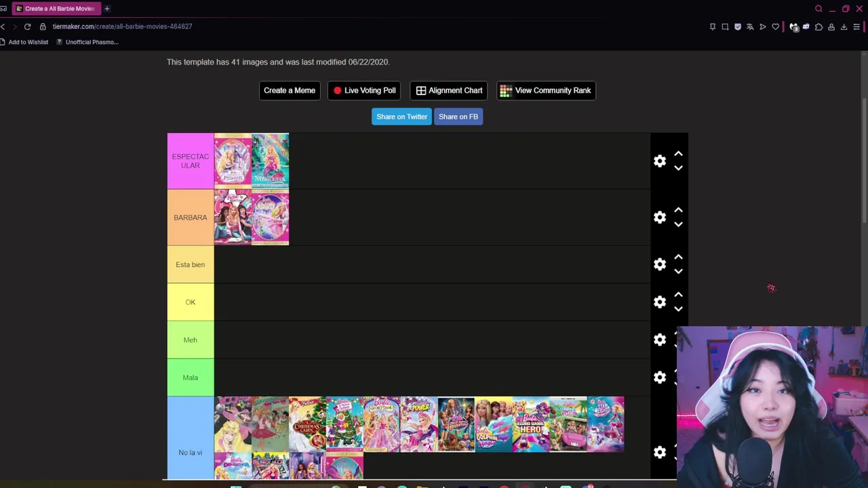The width and height of the screenshot is (868, 488).
Task: Open settings gear for Meh tier
Action: point(660,340)
